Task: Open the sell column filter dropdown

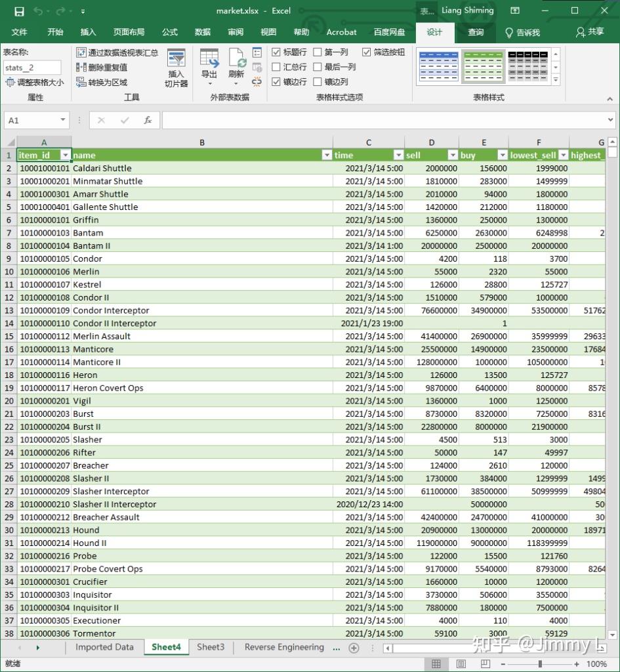Action: [452, 155]
